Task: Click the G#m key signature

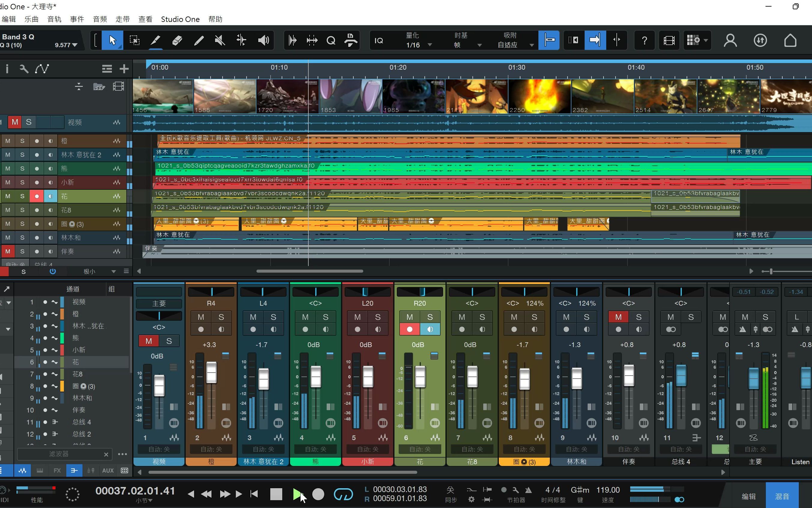Action: [x=580, y=490]
